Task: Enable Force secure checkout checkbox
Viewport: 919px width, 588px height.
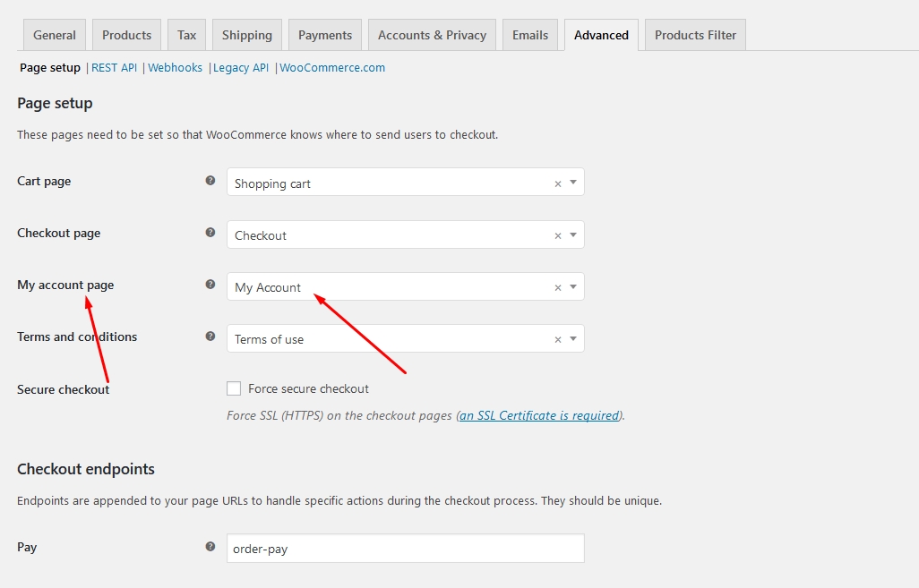Action: pos(235,388)
